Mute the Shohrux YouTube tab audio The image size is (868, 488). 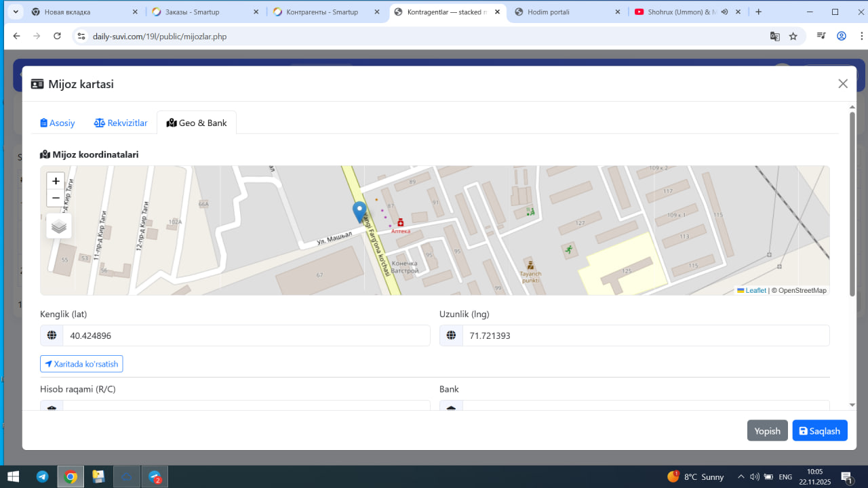tap(724, 12)
